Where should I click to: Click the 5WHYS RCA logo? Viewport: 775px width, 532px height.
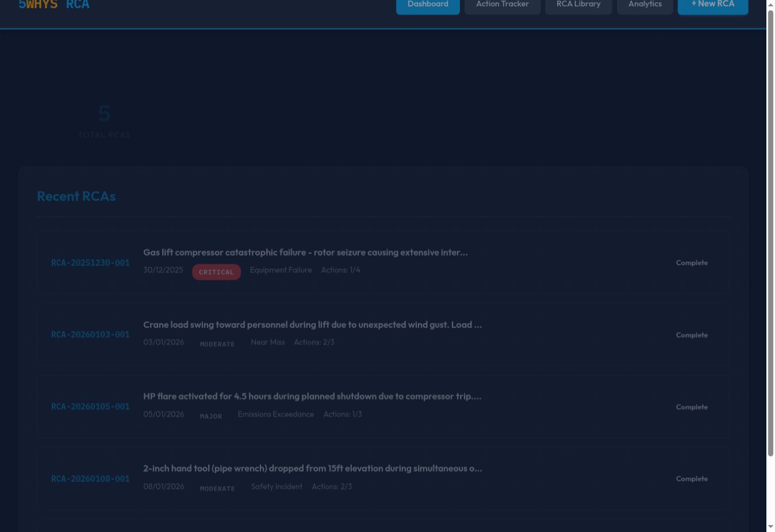54,5
